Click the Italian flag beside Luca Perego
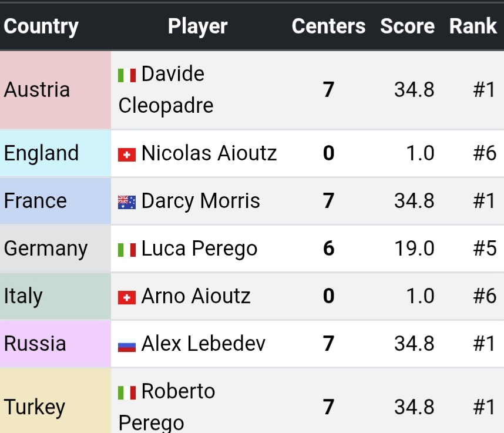 [127, 250]
